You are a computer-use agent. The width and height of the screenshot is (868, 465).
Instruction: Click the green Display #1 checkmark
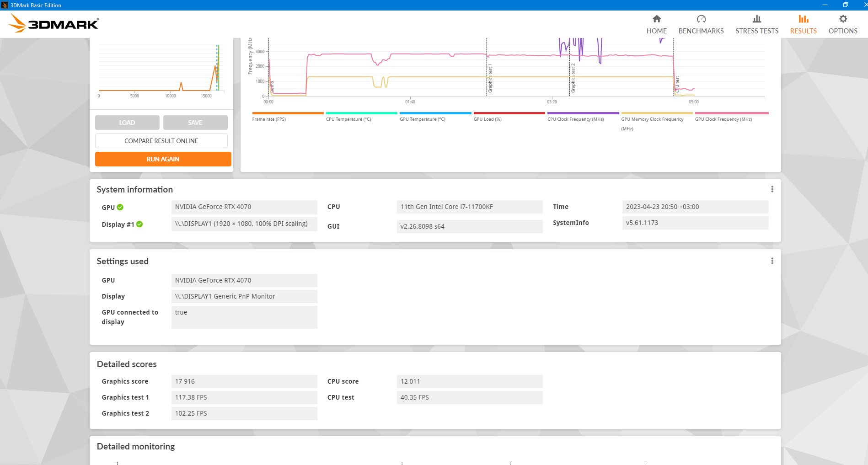(x=139, y=224)
